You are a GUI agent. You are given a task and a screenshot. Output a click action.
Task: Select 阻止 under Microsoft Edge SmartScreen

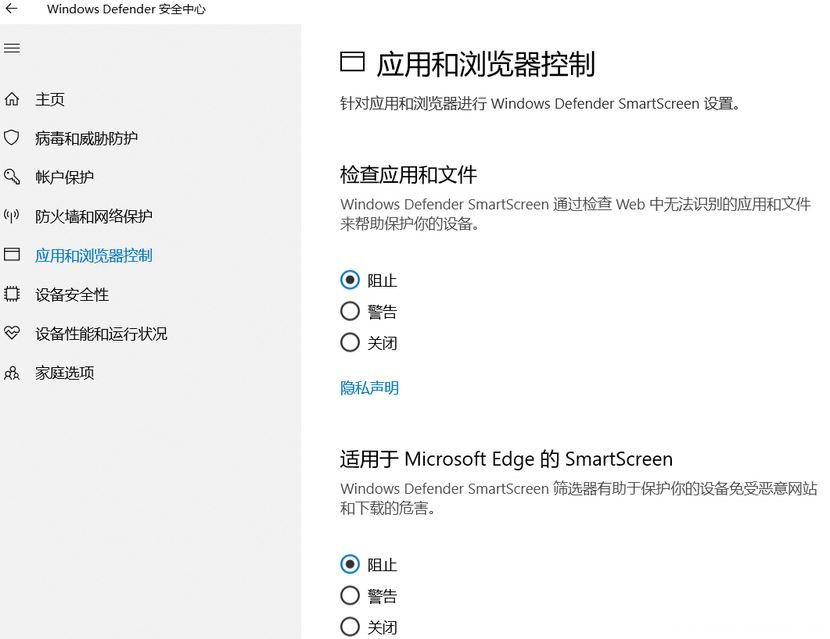pos(350,564)
